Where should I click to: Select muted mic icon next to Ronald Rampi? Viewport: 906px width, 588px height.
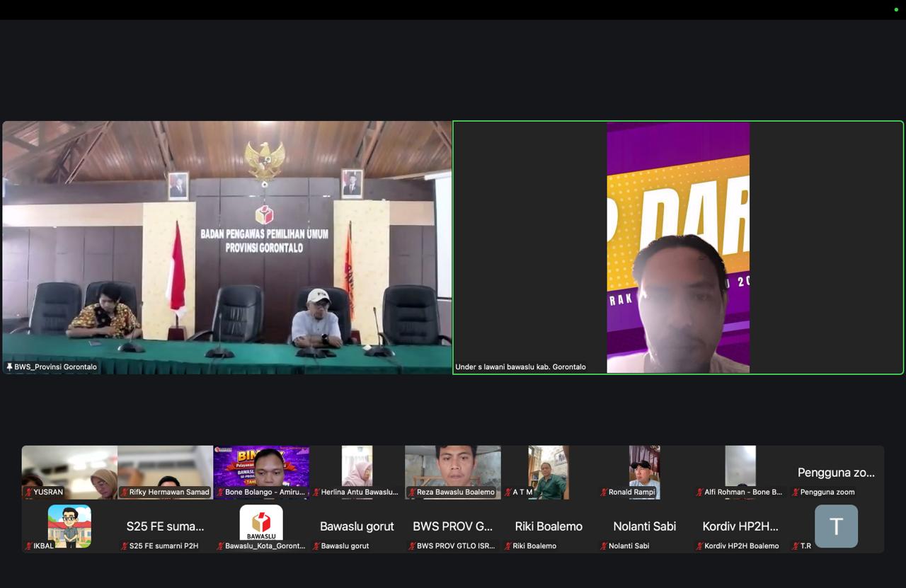(604, 492)
